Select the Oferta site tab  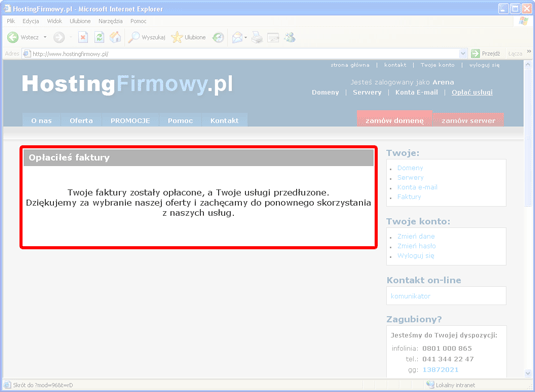pos(81,120)
